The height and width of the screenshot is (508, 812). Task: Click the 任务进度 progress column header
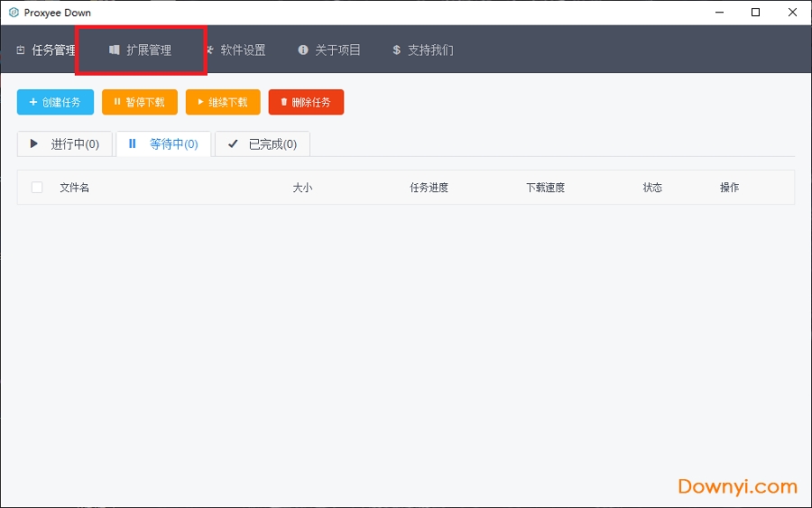click(x=429, y=188)
